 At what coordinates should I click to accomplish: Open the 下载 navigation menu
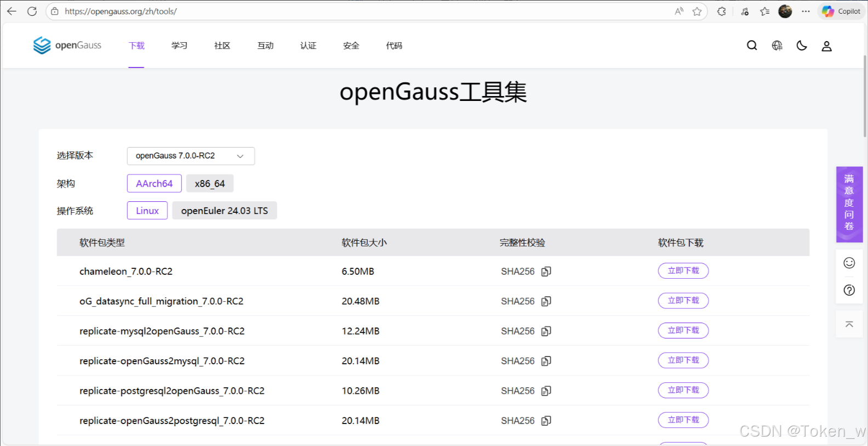pos(136,46)
